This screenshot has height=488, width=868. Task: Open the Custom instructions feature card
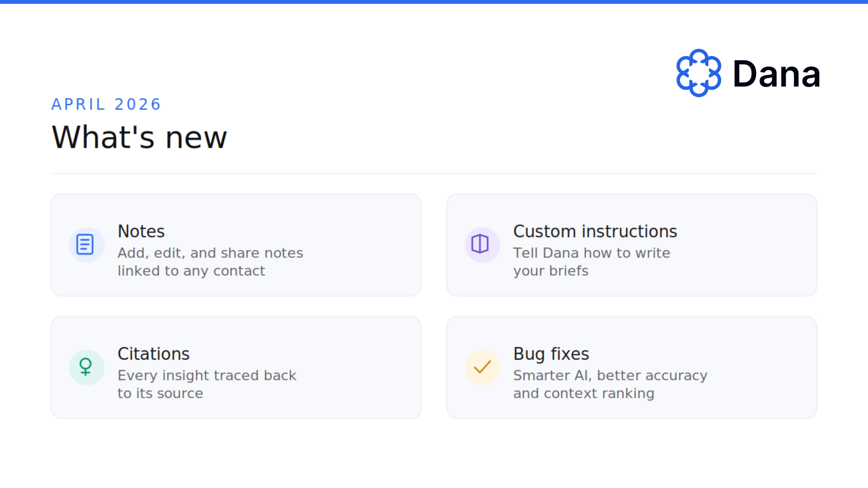tap(632, 245)
